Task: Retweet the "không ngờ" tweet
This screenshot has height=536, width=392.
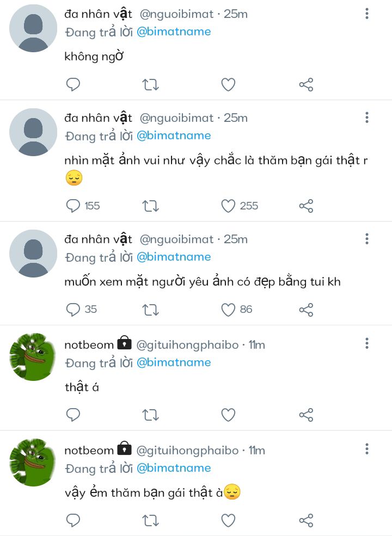Action: point(150,84)
